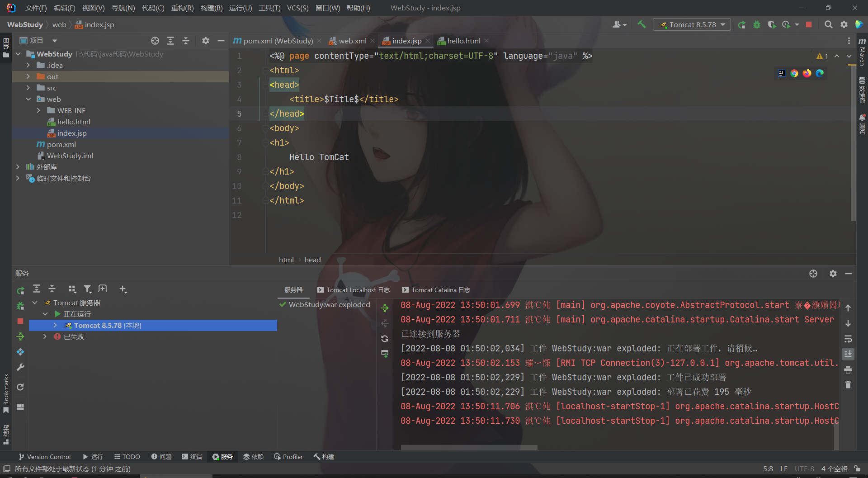Open page in Edge browser icon

[820, 73]
